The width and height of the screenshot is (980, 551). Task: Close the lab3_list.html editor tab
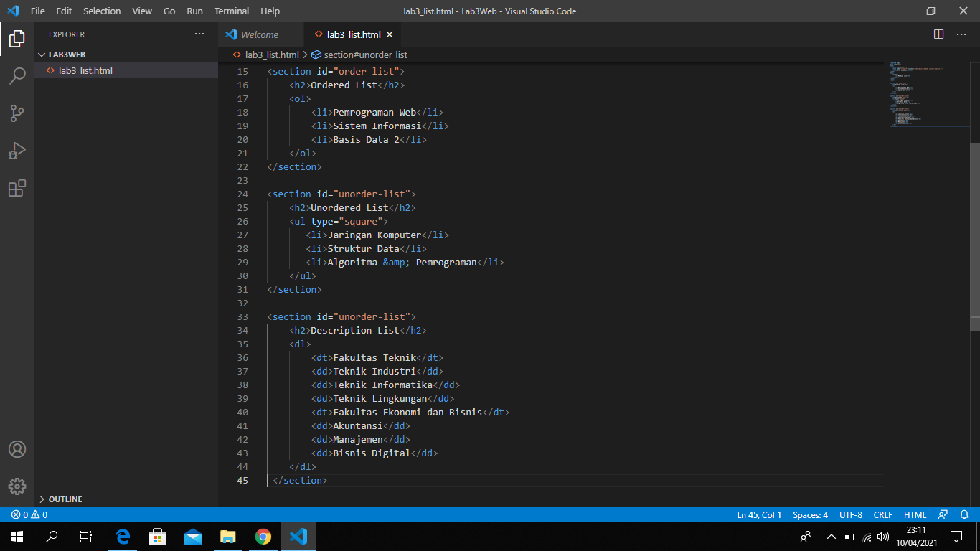pyautogui.click(x=390, y=34)
